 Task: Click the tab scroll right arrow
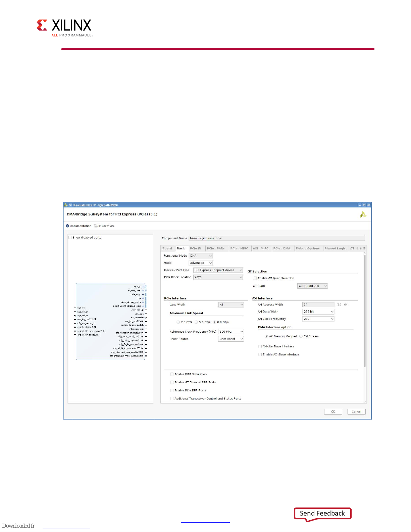click(x=361, y=248)
